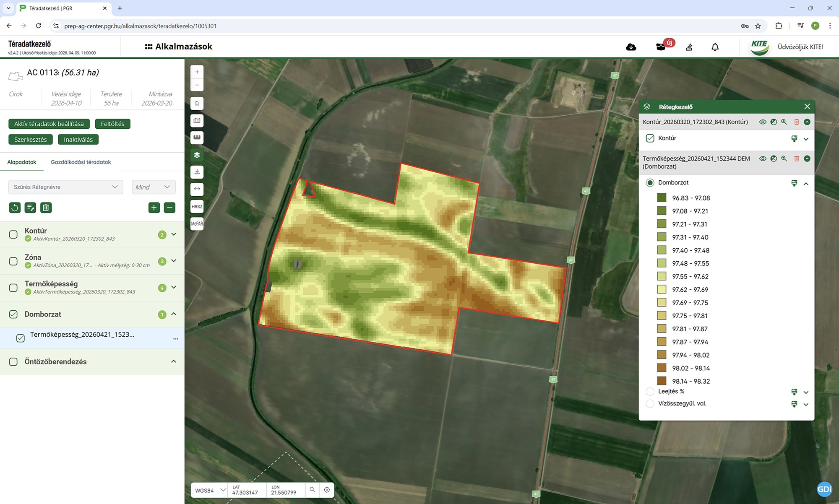The height and width of the screenshot is (504, 839).
Task: Zoom to Termőképesség DEM layer extent
Action: [x=784, y=158]
